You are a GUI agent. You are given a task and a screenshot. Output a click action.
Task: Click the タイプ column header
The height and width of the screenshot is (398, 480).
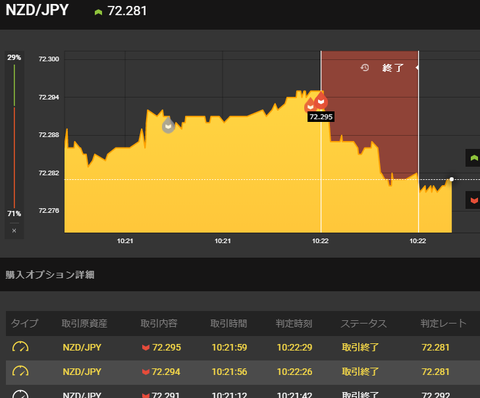(24, 323)
